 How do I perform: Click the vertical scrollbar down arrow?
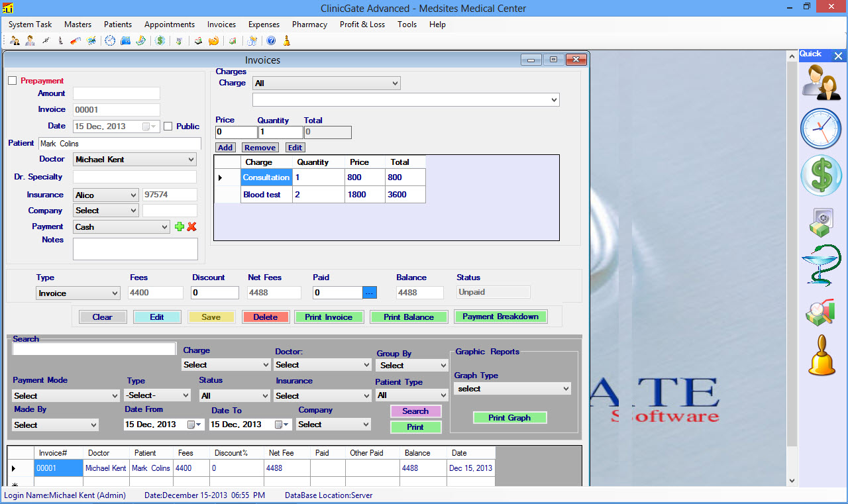click(x=792, y=481)
